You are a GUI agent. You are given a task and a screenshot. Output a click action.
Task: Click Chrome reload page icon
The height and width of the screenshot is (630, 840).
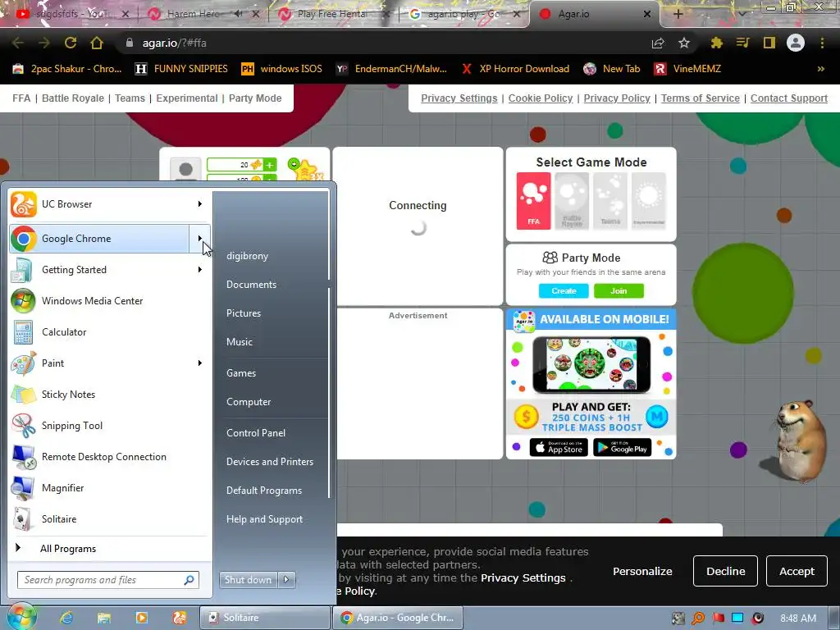[x=71, y=43]
